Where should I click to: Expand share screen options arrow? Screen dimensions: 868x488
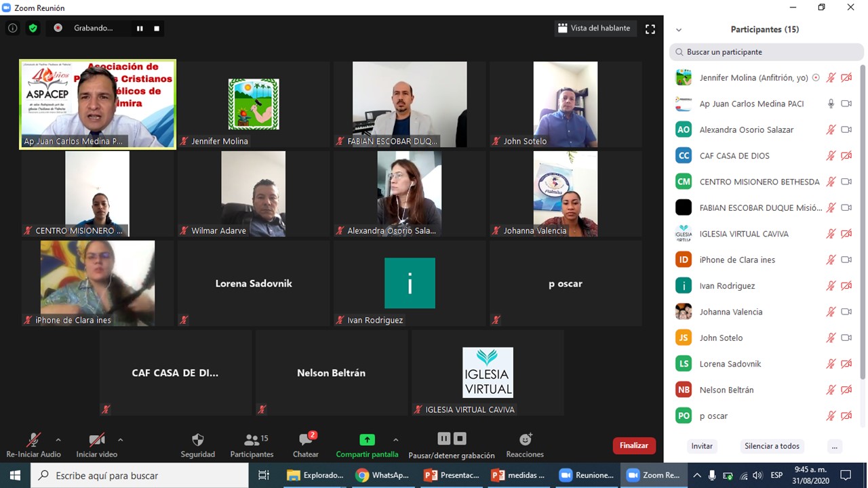pyautogui.click(x=396, y=440)
